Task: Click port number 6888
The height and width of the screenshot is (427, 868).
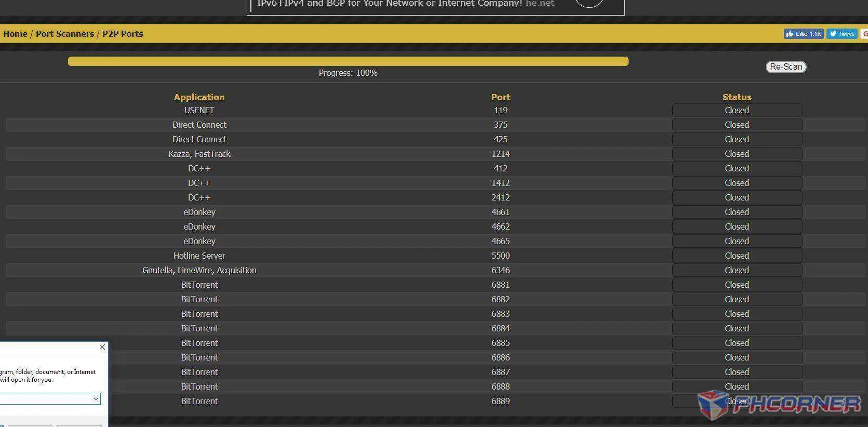Action: [x=501, y=386]
